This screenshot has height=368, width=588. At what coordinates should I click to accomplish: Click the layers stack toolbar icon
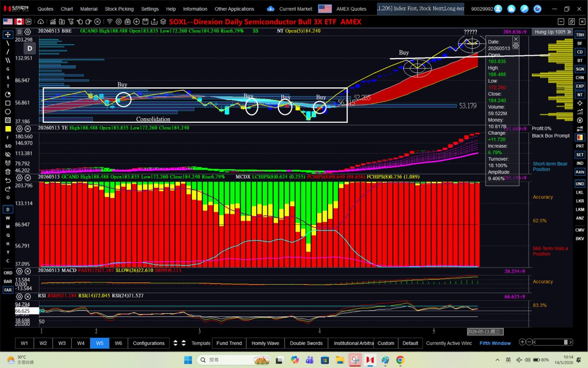163,22
